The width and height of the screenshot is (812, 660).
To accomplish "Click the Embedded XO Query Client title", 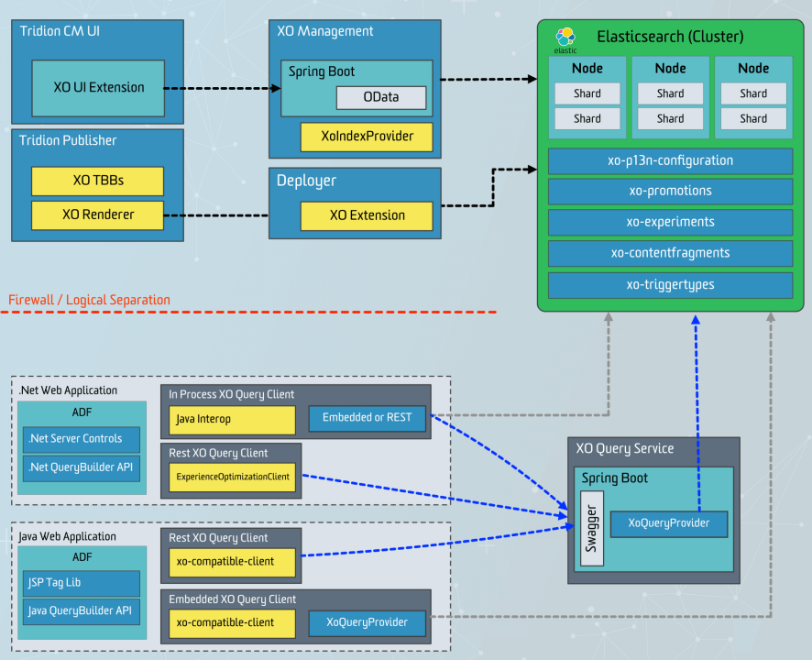I will pos(232,599).
